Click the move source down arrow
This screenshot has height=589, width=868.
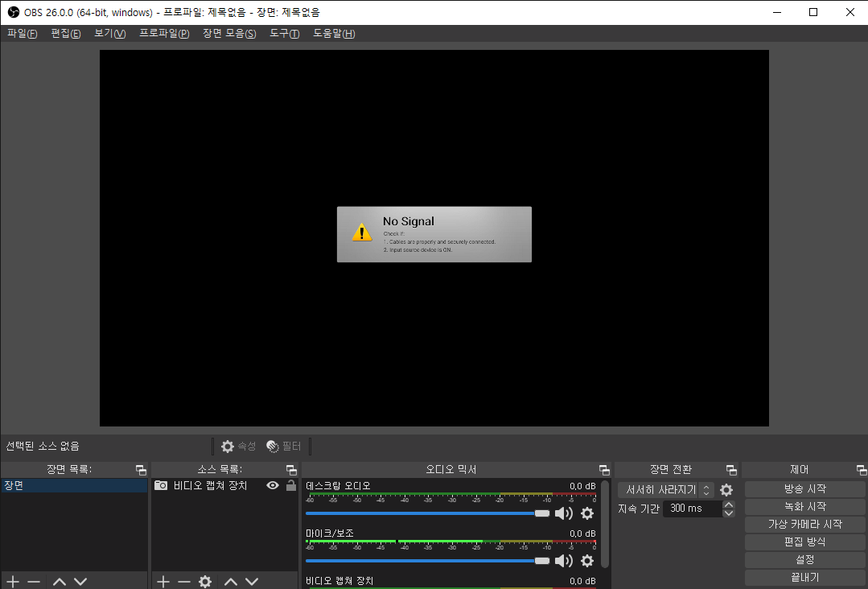(252, 581)
